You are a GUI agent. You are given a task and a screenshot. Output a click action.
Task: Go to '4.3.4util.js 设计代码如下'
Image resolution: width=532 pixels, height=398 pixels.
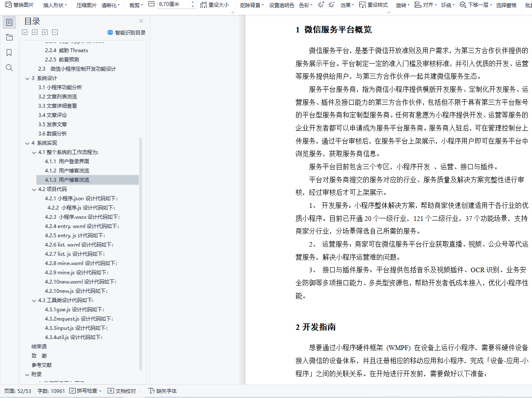click(74, 337)
